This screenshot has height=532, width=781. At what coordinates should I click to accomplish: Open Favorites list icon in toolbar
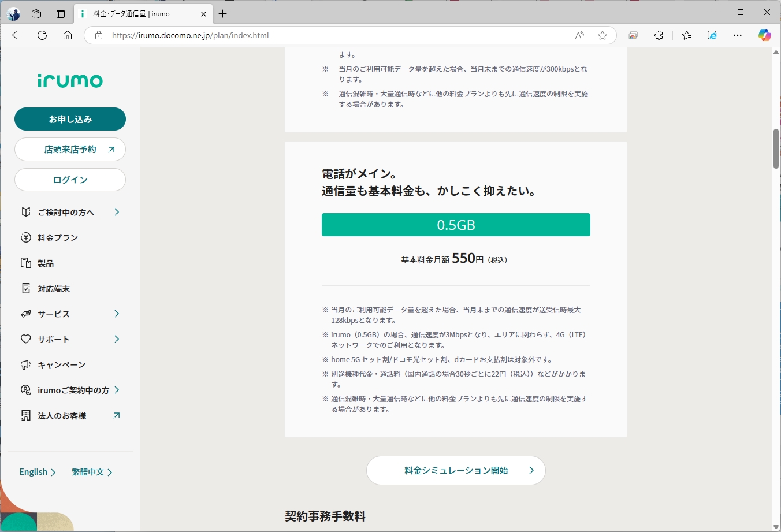coord(687,35)
